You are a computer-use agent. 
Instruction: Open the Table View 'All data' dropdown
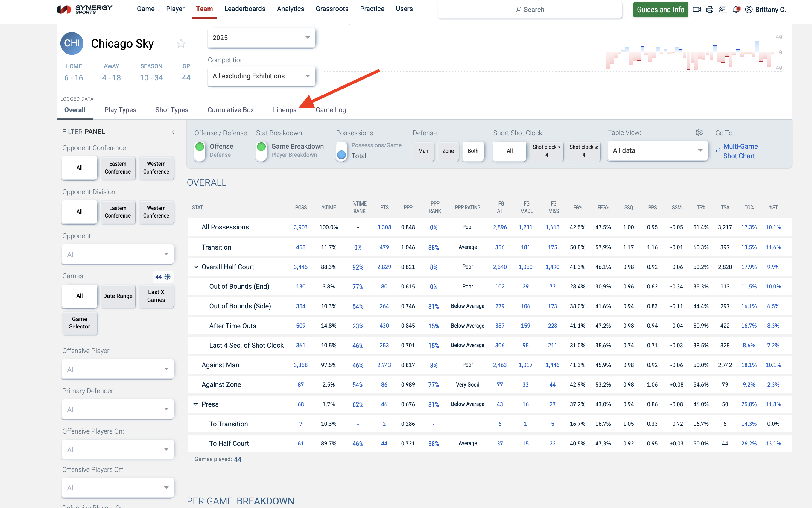coord(657,150)
